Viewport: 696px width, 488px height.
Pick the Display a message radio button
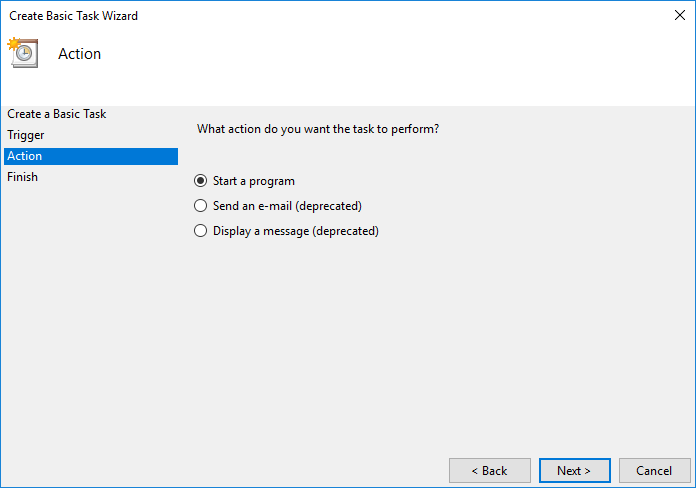point(200,231)
